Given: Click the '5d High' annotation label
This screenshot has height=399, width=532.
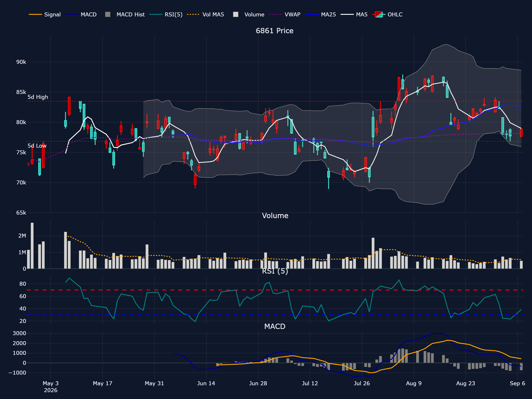Looking at the screenshot, I should click(38, 97).
